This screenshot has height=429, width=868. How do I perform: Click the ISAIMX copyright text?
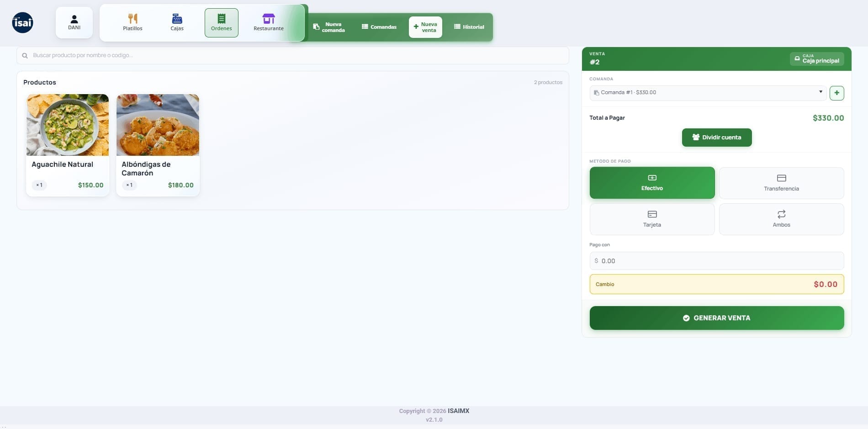[458, 411]
